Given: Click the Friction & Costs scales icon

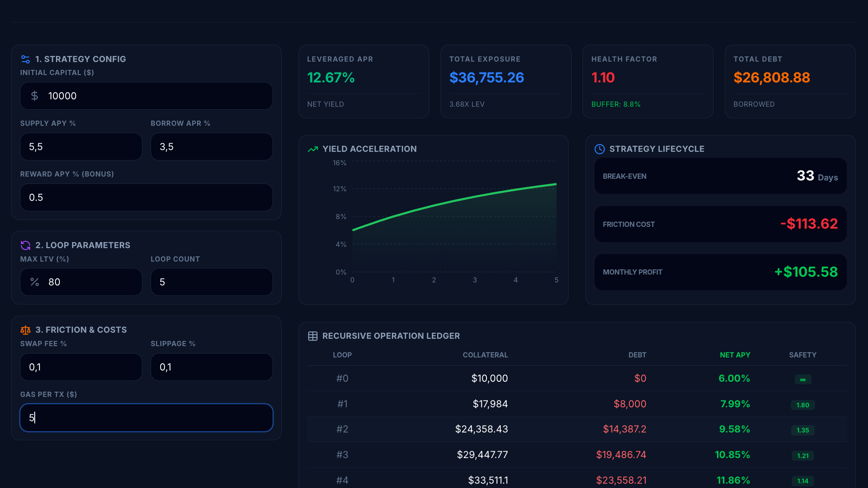Looking at the screenshot, I should click(26, 330).
